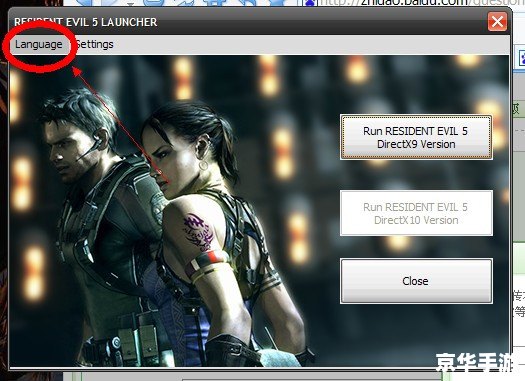Close the launcher with the red X
525x381 pixels.
tap(497, 22)
